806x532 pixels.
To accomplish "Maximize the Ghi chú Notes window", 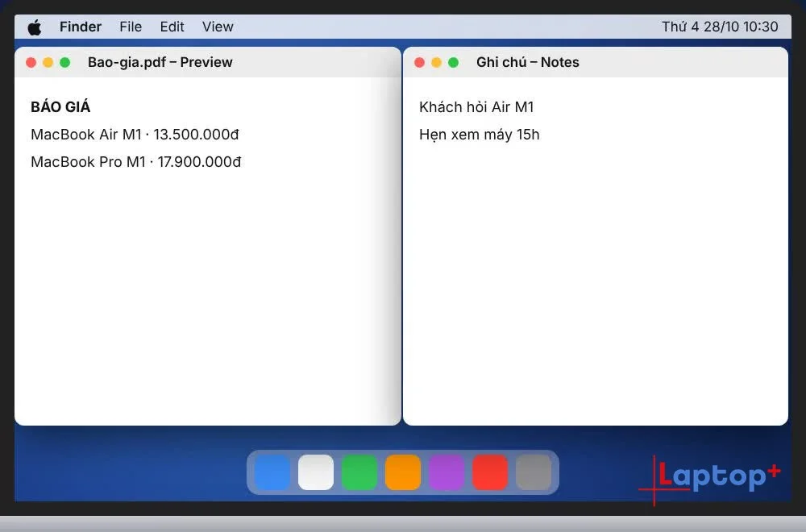I will pos(453,62).
